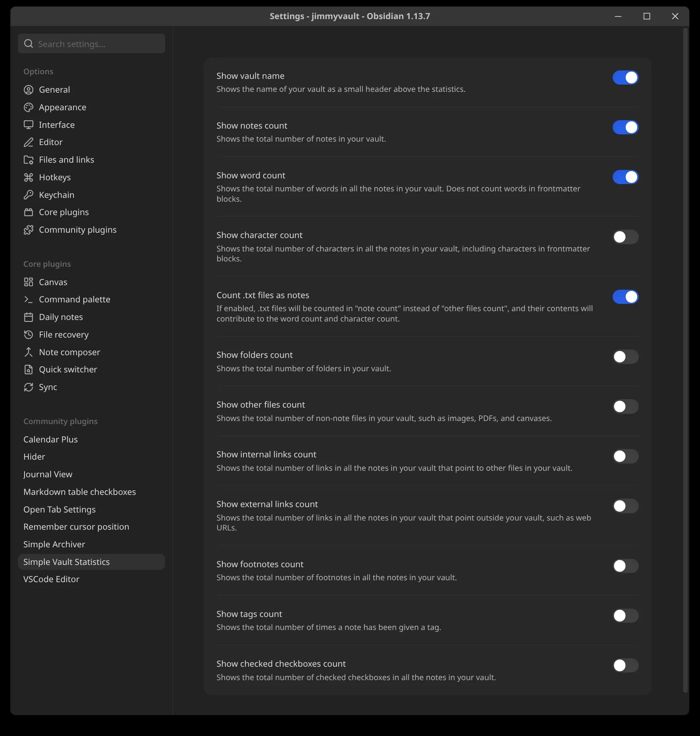Select Simple Vault Statistics tab
700x736 pixels.
pyautogui.click(x=92, y=562)
